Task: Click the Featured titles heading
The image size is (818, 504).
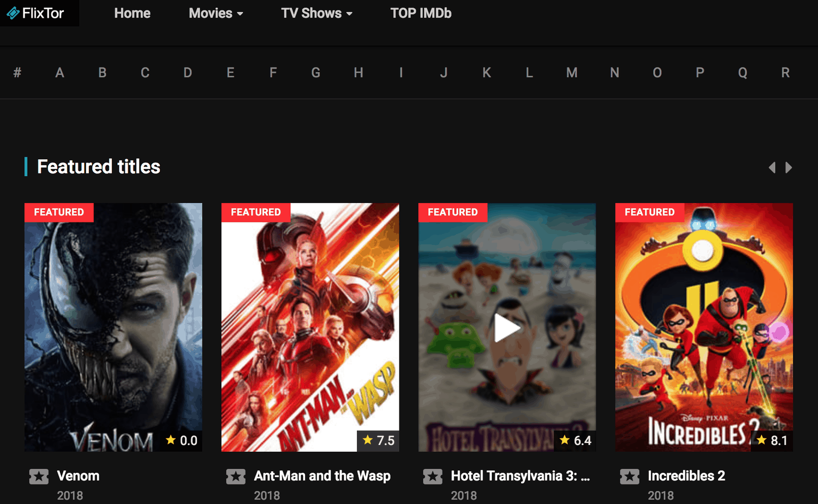Action: pyautogui.click(x=99, y=167)
